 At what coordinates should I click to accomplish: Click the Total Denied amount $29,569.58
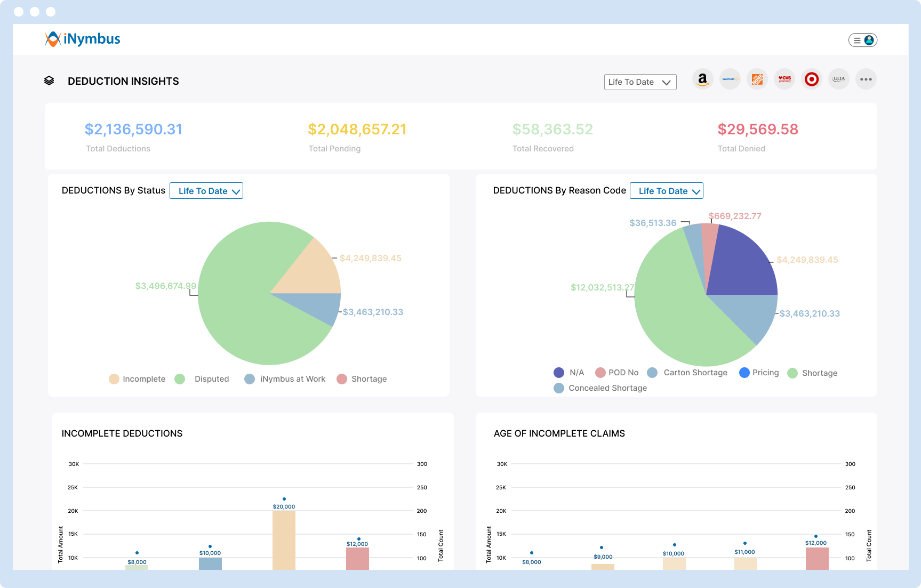tap(758, 129)
